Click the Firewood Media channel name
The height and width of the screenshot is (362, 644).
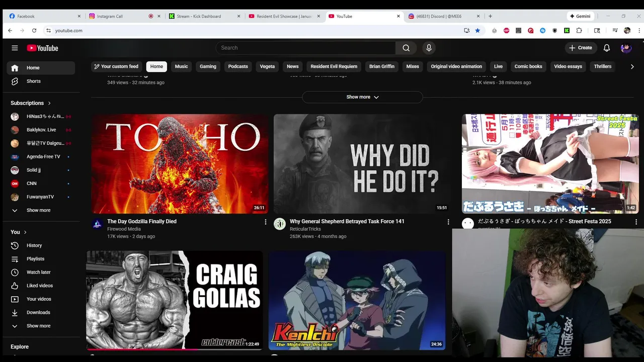coord(124,229)
